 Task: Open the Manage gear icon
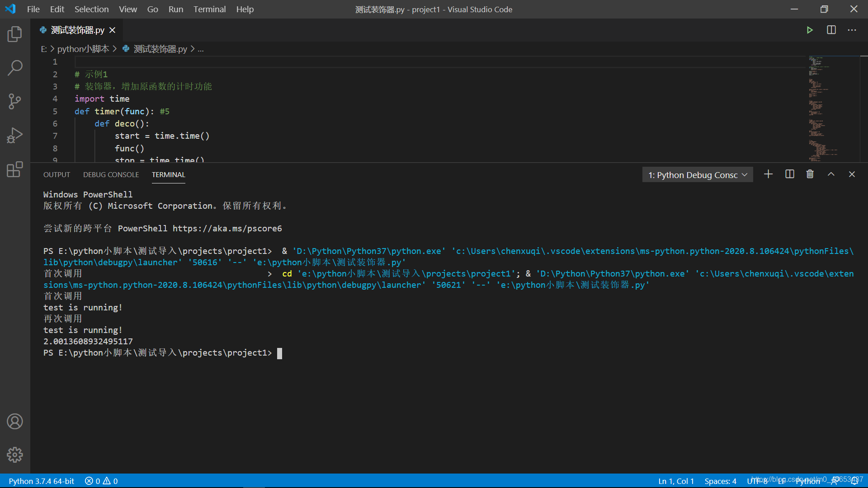tap(15, 455)
